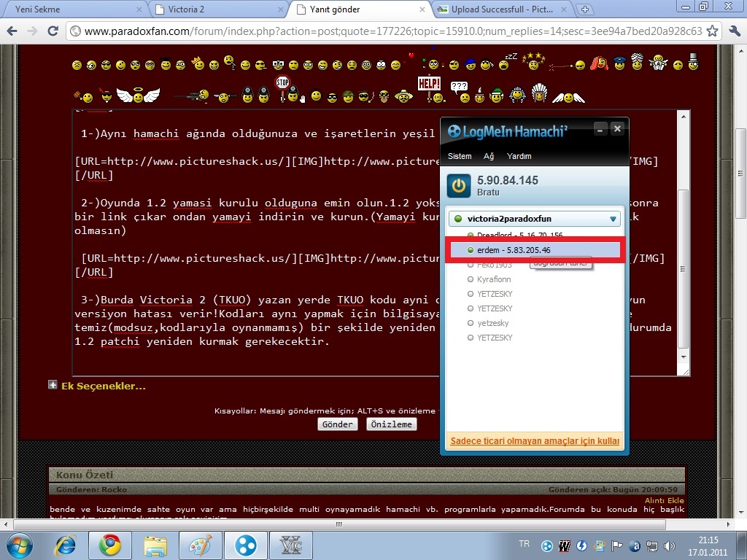Viewport: 747px width, 560px height.
Task: Open Windows Explorer from the taskbar
Action: [156, 545]
